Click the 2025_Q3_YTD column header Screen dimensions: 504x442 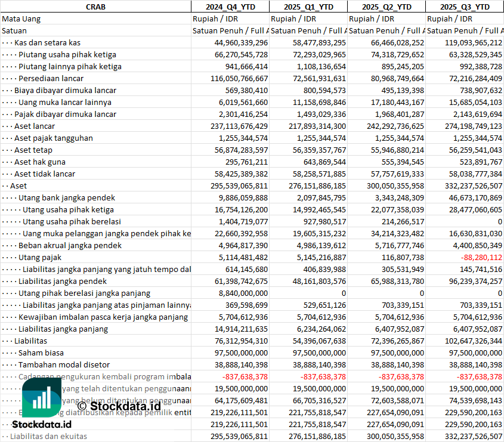(465, 7)
